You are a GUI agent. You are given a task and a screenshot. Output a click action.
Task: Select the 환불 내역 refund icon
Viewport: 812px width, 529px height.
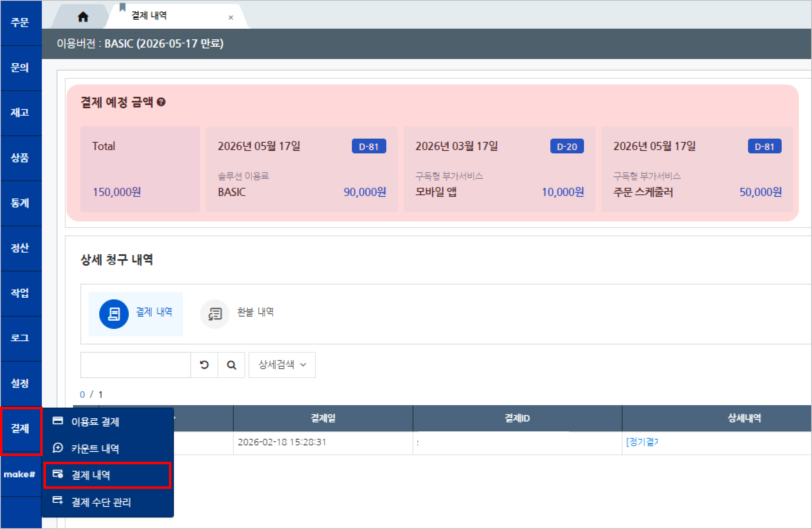coord(214,314)
